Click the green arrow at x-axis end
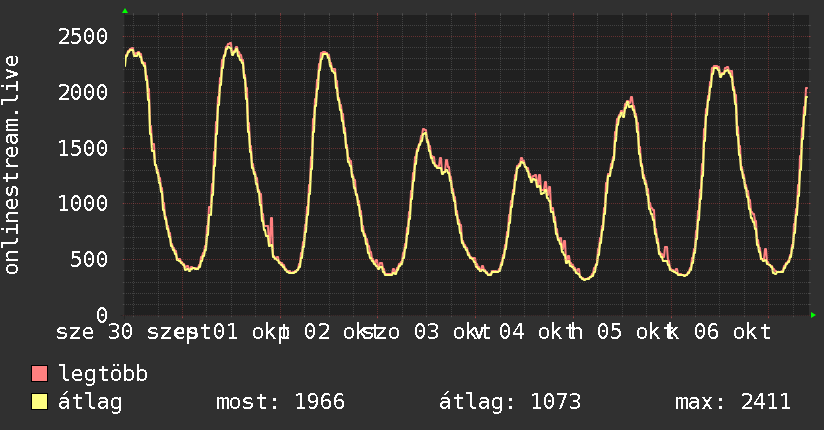The width and height of the screenshot is (824, 430). [x=813, y=315]
